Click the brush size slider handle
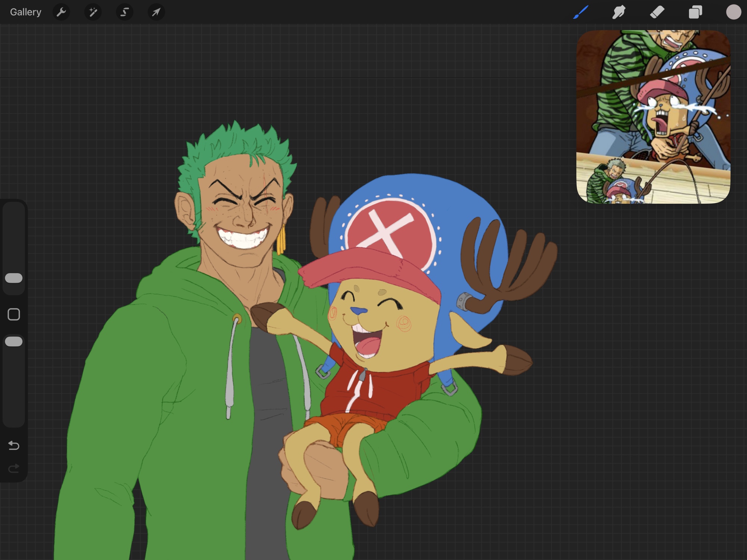 coord(14,278)
